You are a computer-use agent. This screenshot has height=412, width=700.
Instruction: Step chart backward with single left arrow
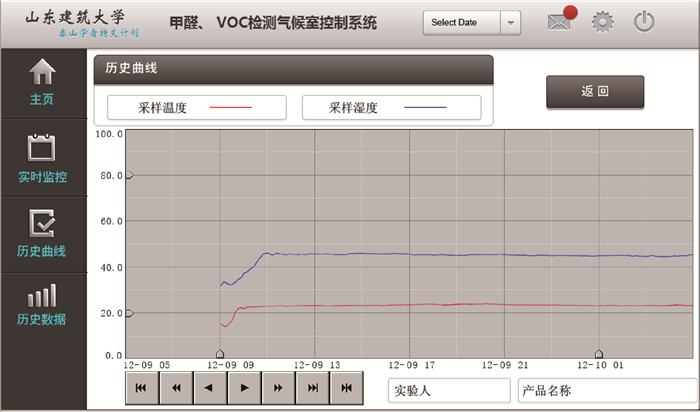(x=209, y=388)
